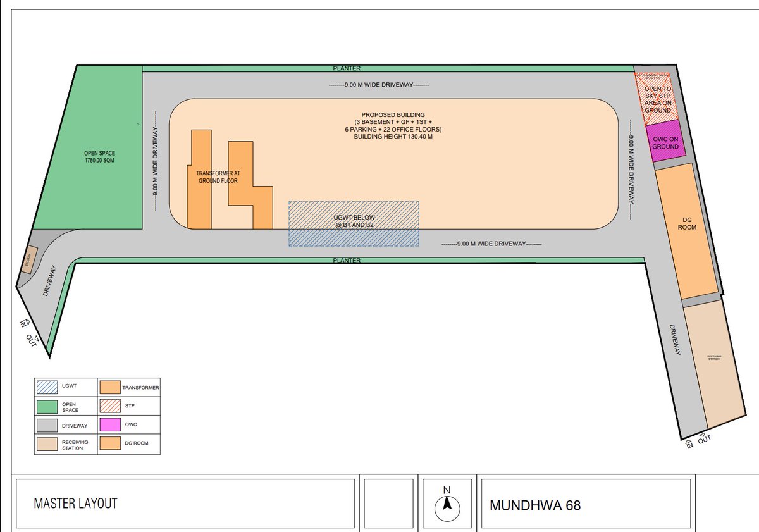Click the 'PLANTER' label along the north edge

347,68
